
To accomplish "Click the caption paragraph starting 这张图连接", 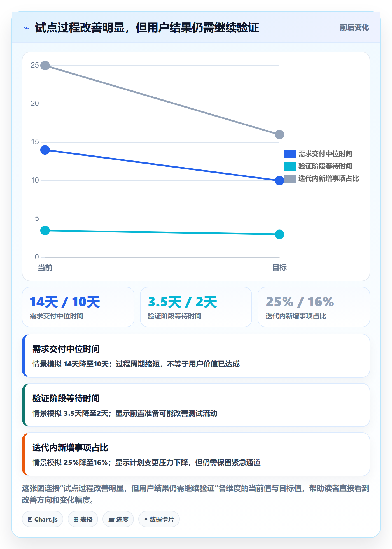I will [x=196, y=494].
